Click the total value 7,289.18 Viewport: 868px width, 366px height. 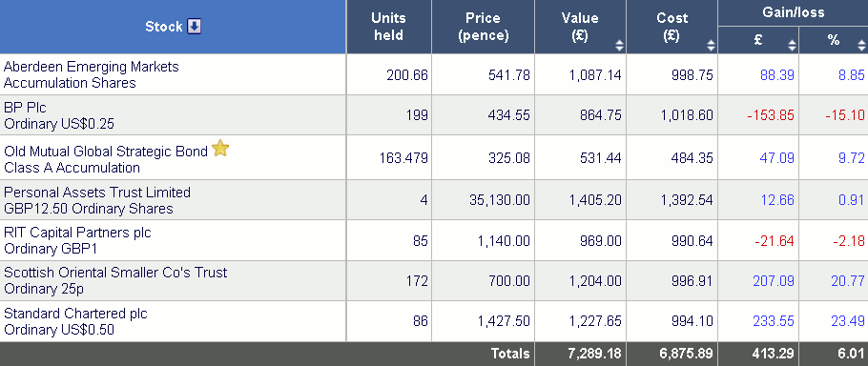pyautogui.click(x=594, y=354)
